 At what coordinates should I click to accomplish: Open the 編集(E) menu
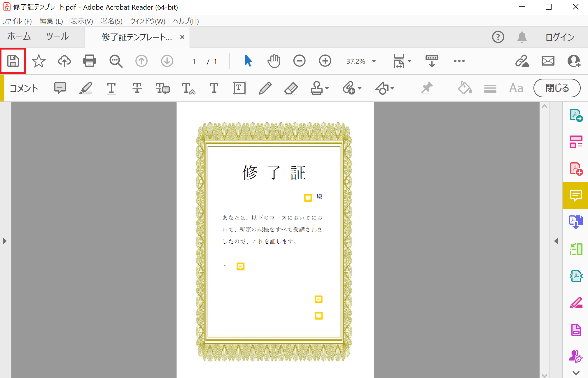tap(51, 21)
